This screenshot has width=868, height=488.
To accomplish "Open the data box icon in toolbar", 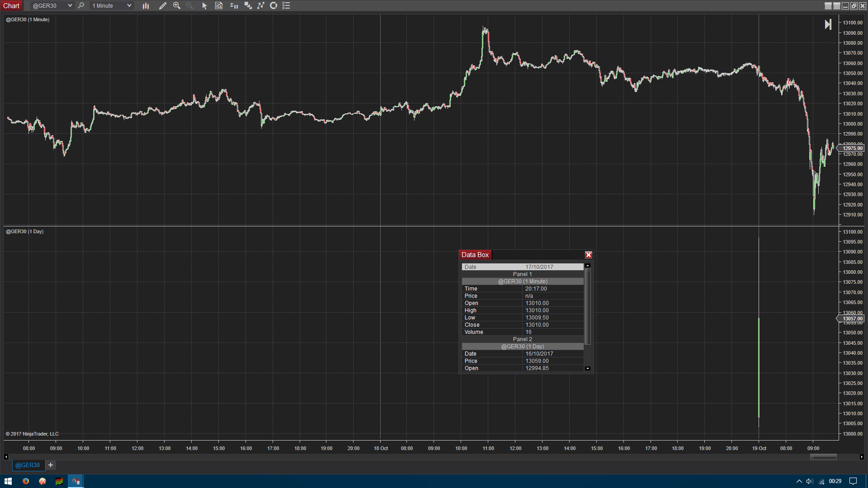I will click(219, 6).
